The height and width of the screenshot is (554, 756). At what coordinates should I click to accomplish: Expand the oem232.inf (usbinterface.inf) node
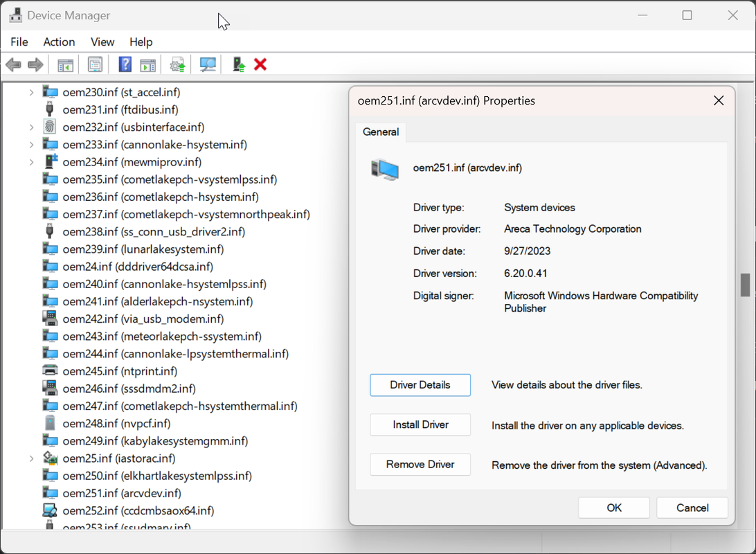(x=31, y=127)
